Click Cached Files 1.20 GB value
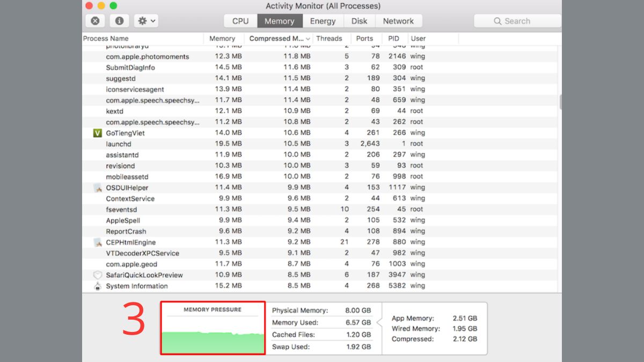 point(358,335)
